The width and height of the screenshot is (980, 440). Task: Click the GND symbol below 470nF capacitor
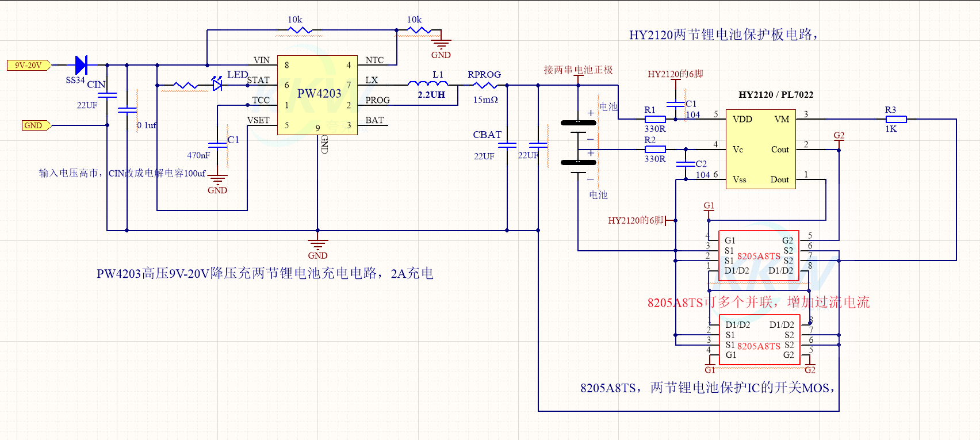217,183
